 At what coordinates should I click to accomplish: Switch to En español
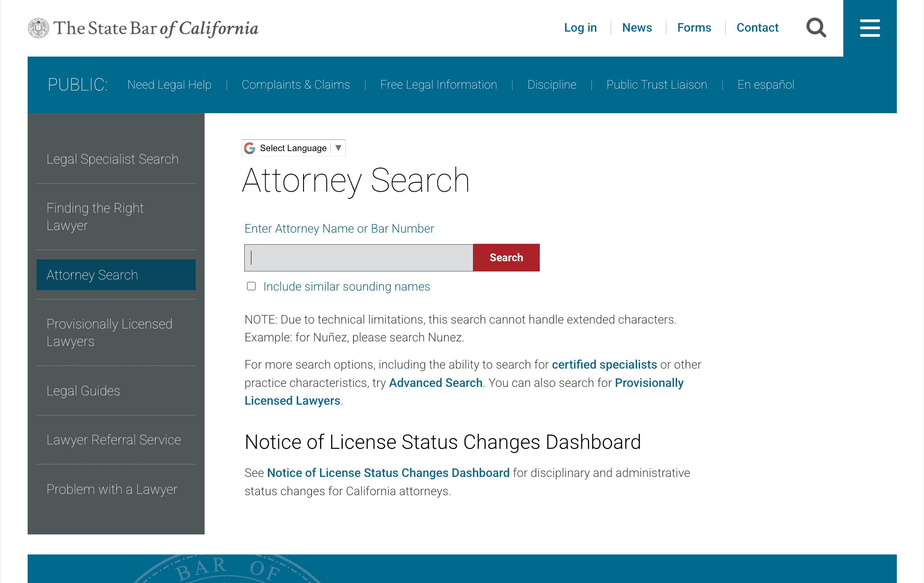click(765, 85)
